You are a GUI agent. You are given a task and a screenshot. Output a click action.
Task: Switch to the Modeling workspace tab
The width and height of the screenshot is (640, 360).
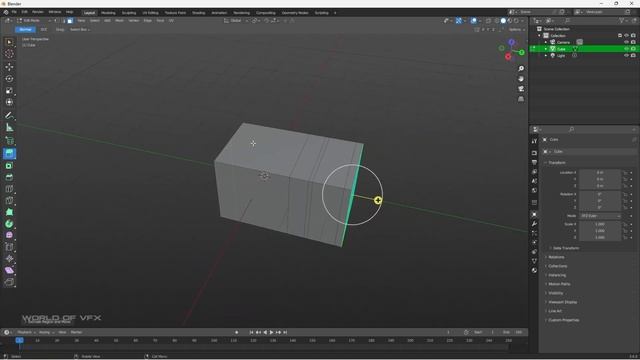108,13
